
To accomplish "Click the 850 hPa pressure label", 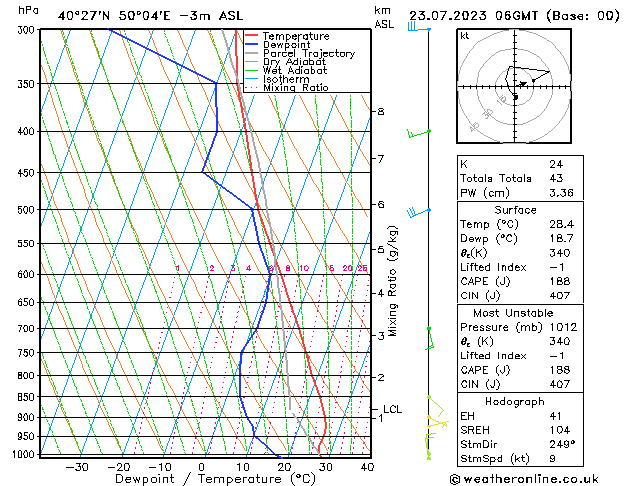I will click(28, 397).
